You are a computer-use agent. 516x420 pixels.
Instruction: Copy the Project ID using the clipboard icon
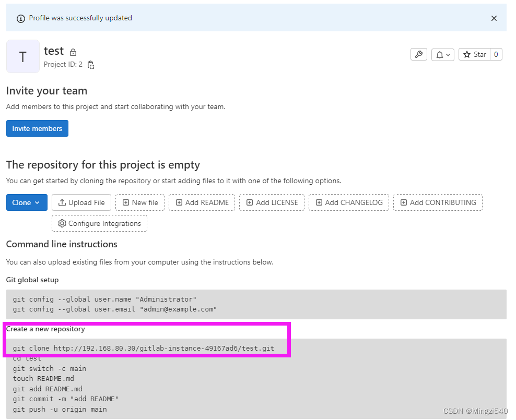pos(90,64)
